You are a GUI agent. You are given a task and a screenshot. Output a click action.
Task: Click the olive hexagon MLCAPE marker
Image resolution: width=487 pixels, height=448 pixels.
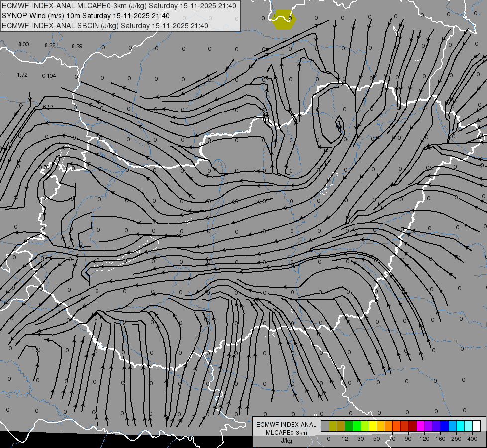click(x=284, y=19)
